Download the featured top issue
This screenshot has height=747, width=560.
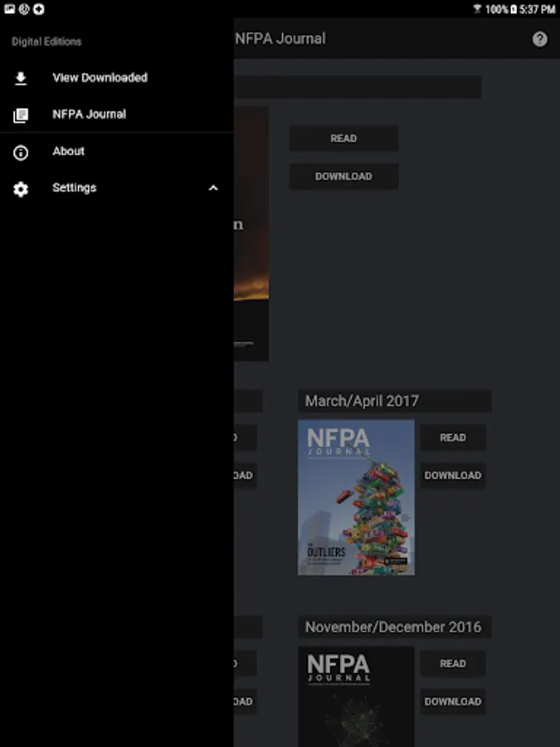pyautogui.click(x=343, y=176)
